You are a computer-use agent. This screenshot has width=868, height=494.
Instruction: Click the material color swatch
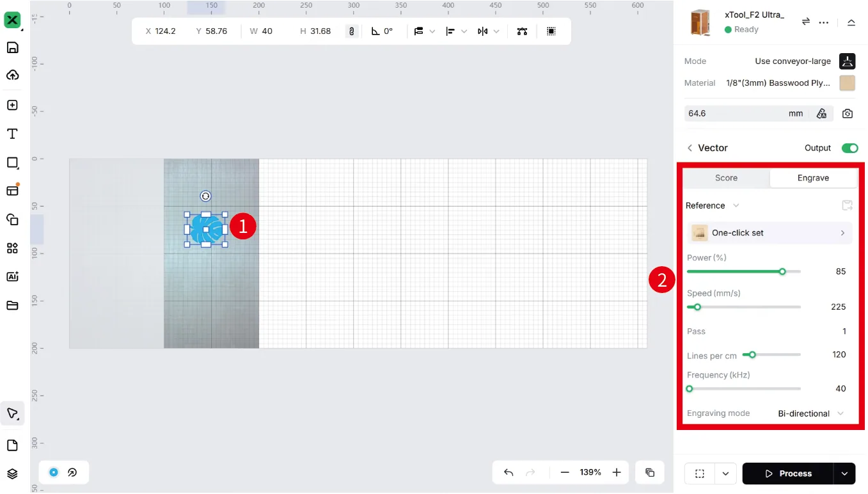(848, 83)
